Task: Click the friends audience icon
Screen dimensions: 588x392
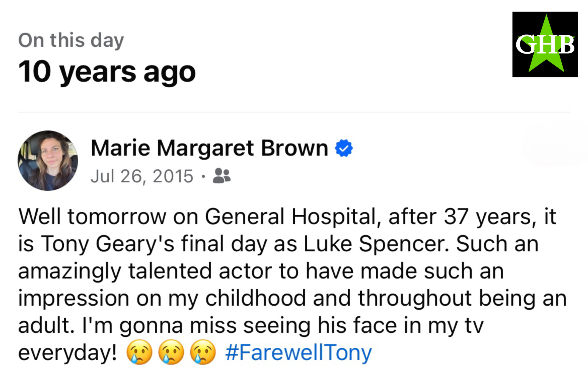Action: [221, 176]
